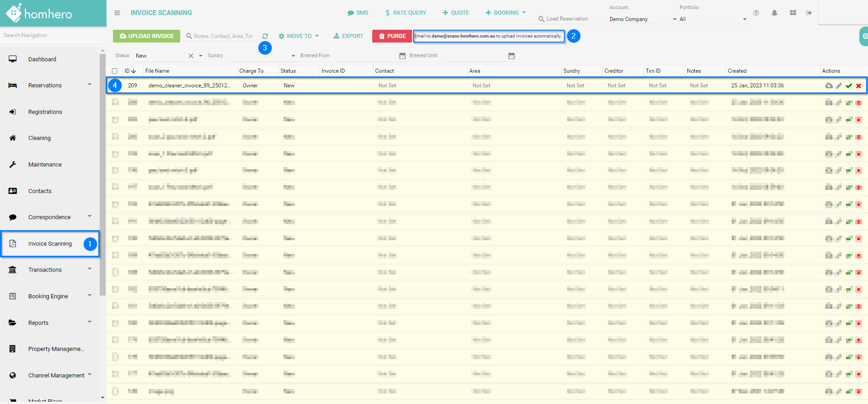Click green approve checkmark for invoice 209

tap(849, 86)
